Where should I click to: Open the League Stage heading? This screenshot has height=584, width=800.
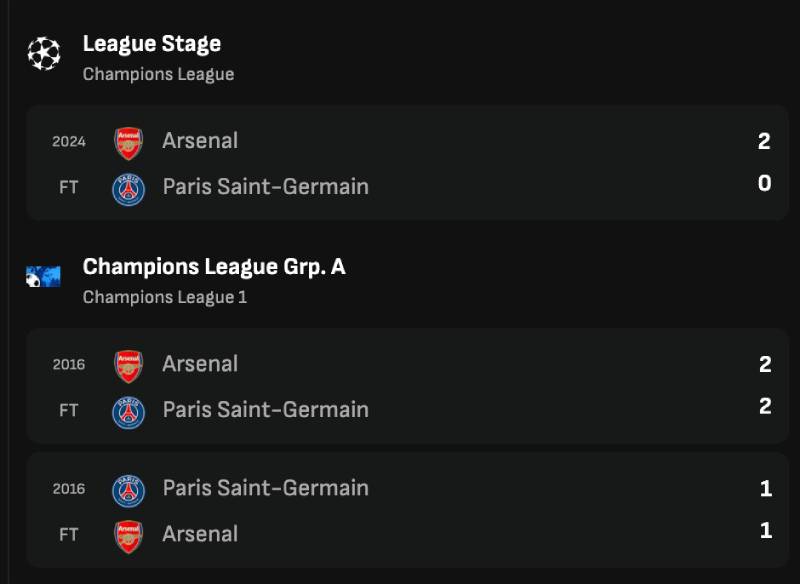[152, 44]
